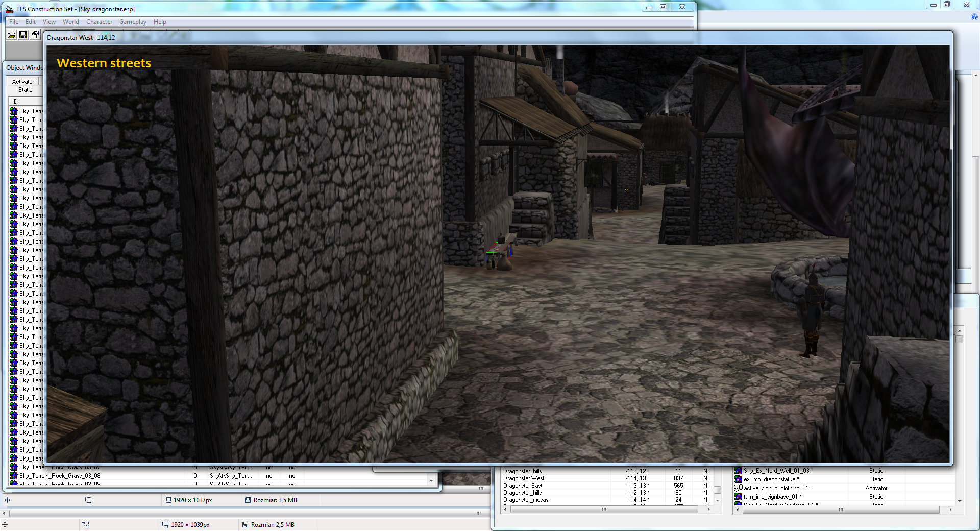Click the bottom-left horizontal scrollbar's left arrow
The width and height of the screenshot is (980, 531).
(5, 513)
